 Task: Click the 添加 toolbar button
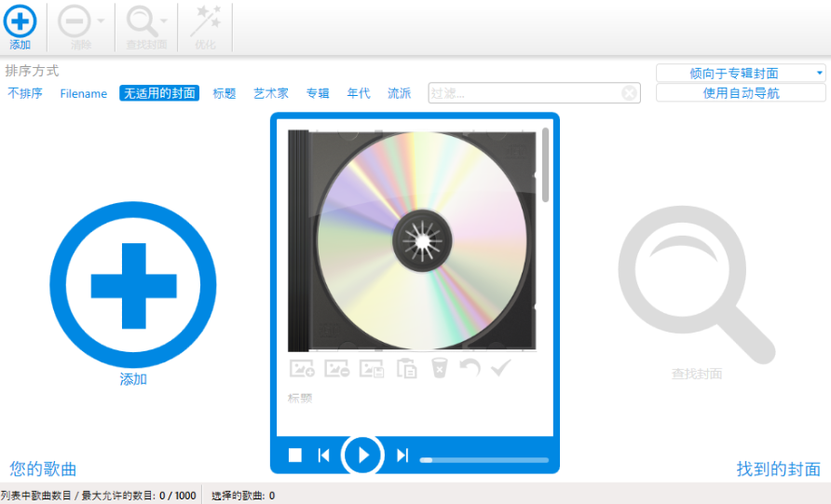click(20, 27)
